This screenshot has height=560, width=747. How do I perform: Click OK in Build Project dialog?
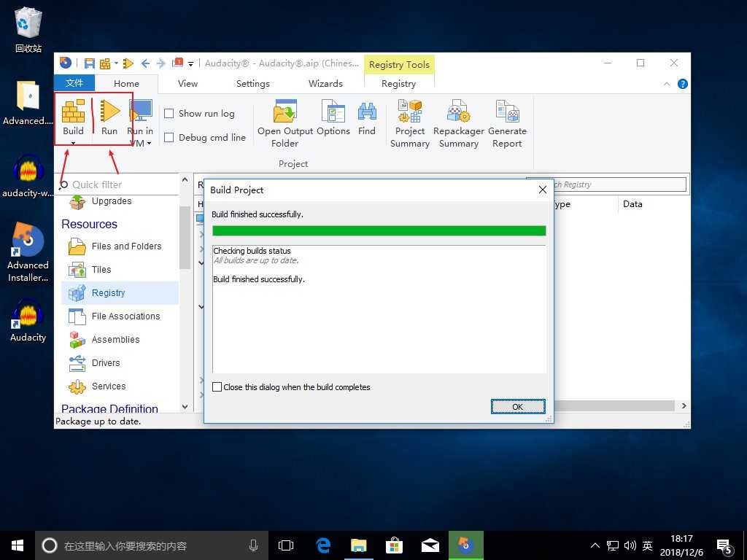point(518,407)
